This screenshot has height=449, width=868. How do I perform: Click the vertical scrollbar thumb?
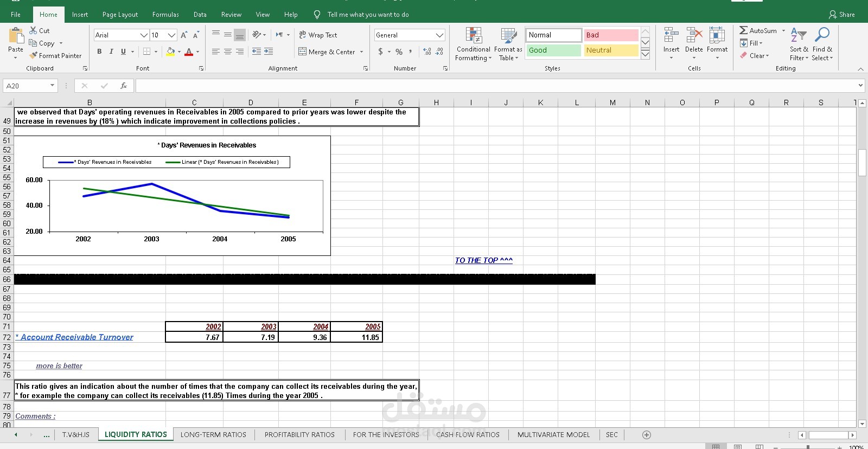tap(862, 162)
